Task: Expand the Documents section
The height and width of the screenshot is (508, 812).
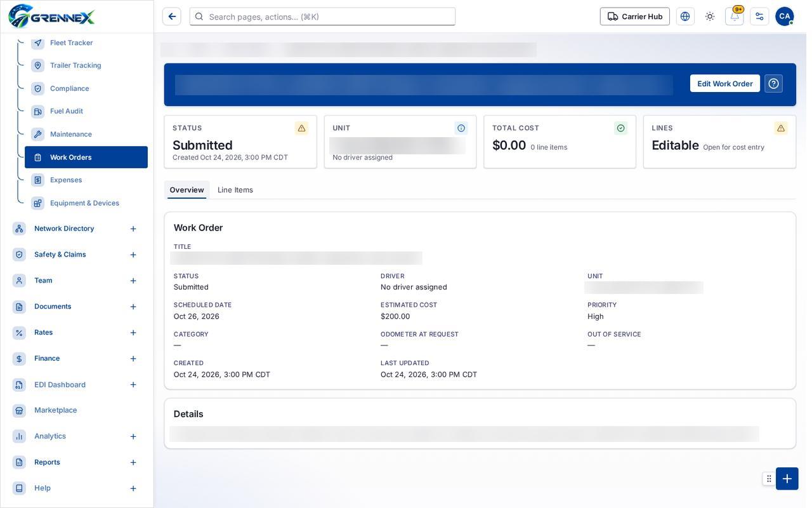Action: (x=133, y=307)
